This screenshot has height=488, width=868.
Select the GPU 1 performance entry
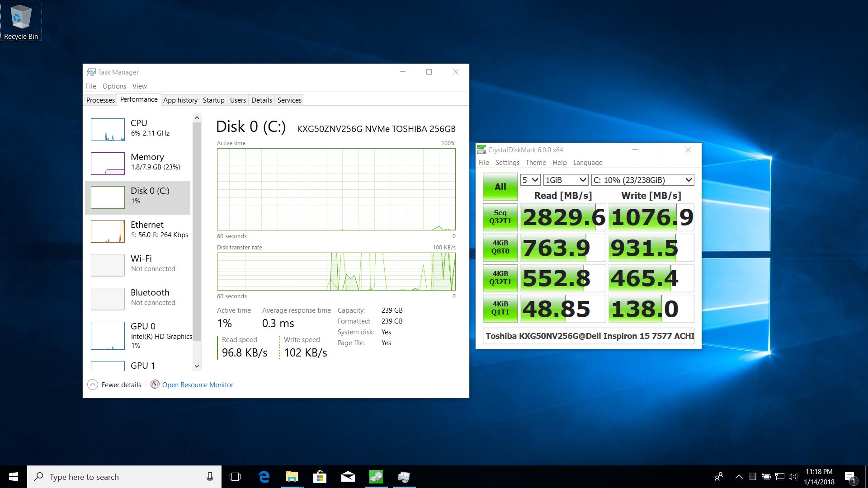click(137, 365)
